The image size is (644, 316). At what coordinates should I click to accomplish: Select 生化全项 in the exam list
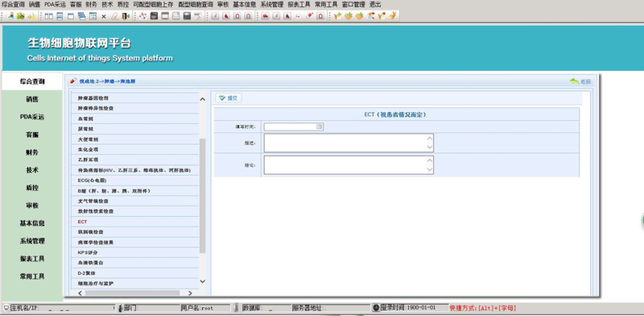coord(135,149)
